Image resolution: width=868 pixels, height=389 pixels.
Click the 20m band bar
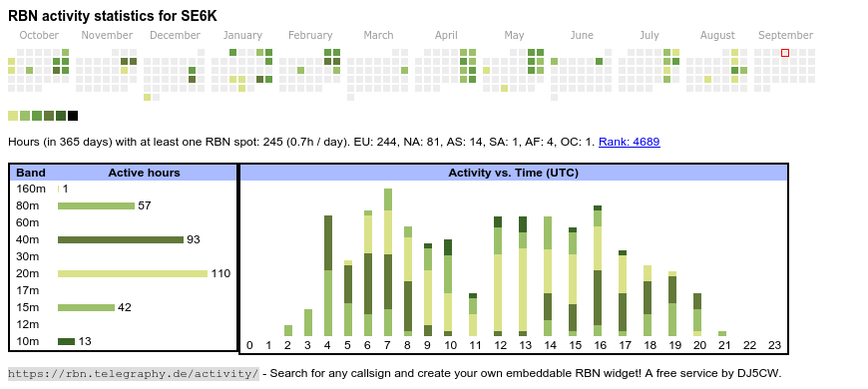pyautogui.click(x=133, y=273)
